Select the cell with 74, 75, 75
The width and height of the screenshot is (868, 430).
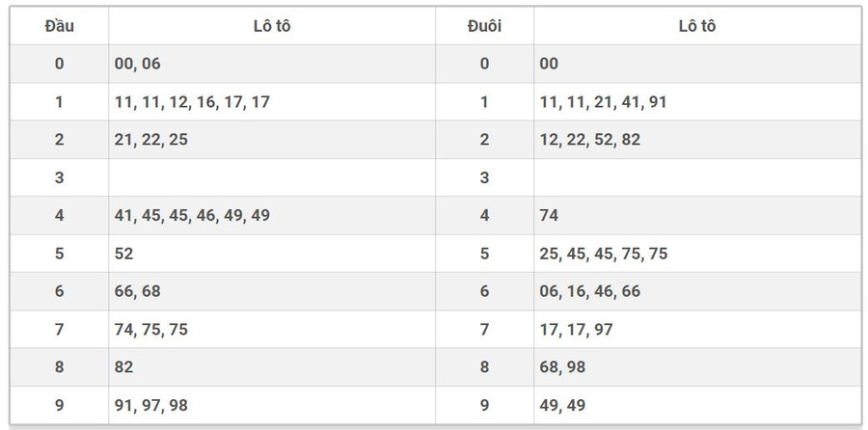(x=150, y=330)
